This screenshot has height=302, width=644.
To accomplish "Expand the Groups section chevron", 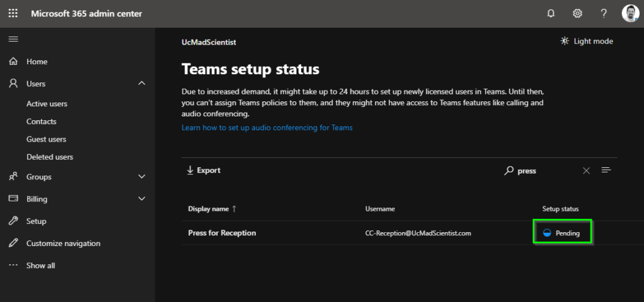I will pos(142,177).
